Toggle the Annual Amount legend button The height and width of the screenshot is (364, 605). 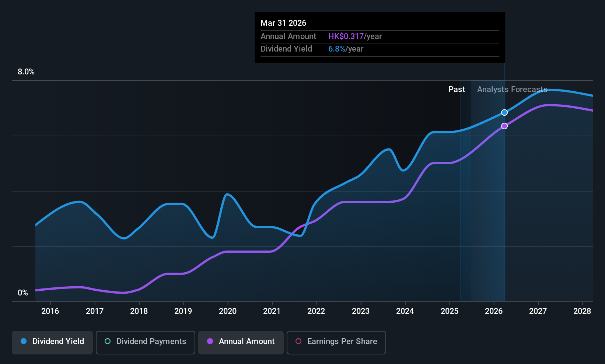tap(241, 342)
